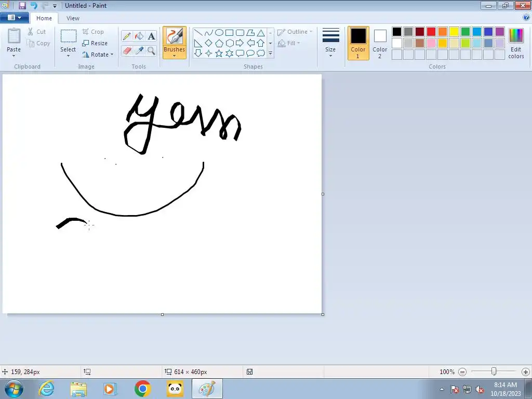Click the Undo arrow in the title bar
Image resolution: width=532 pixels, height=399 pixels.
[x=34, y=5]
